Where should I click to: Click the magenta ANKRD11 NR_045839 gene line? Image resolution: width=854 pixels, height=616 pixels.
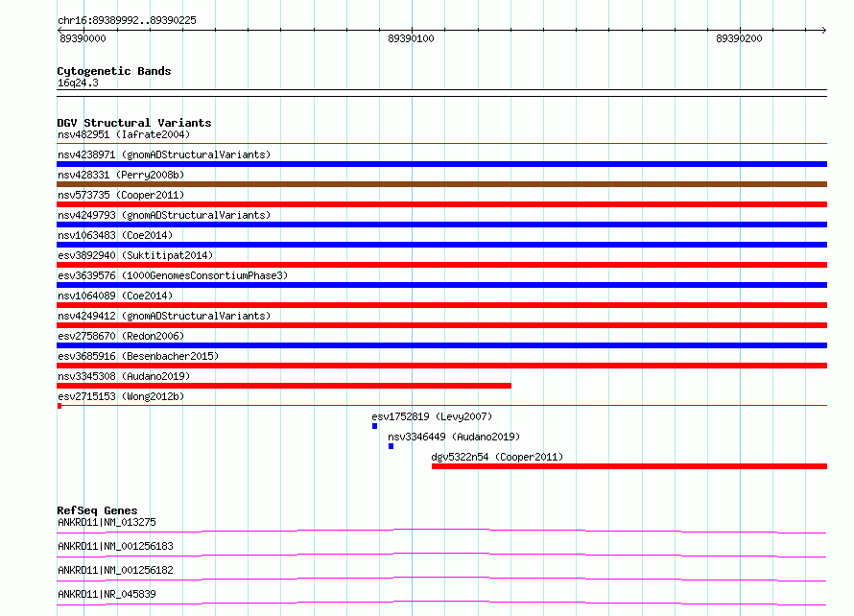coord(441,603)
